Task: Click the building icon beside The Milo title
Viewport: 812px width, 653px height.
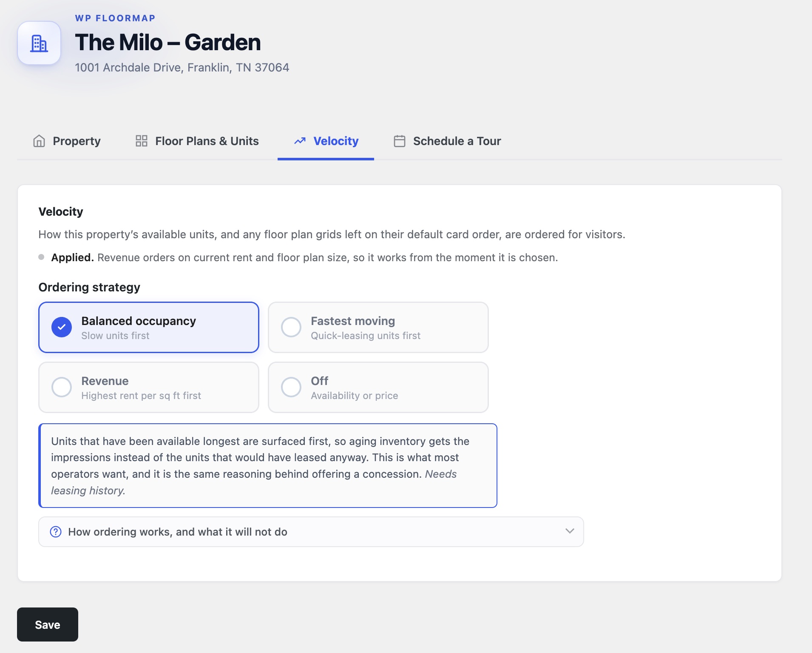Action: pos(39,43)
